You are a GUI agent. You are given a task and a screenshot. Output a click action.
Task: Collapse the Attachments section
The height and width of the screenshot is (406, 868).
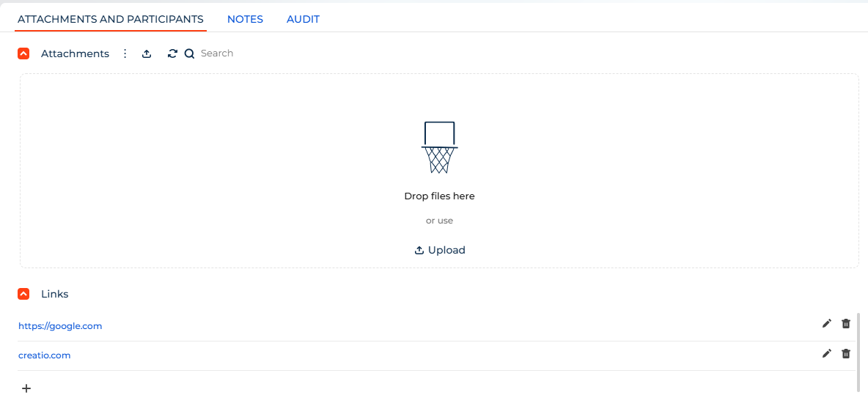23,53
